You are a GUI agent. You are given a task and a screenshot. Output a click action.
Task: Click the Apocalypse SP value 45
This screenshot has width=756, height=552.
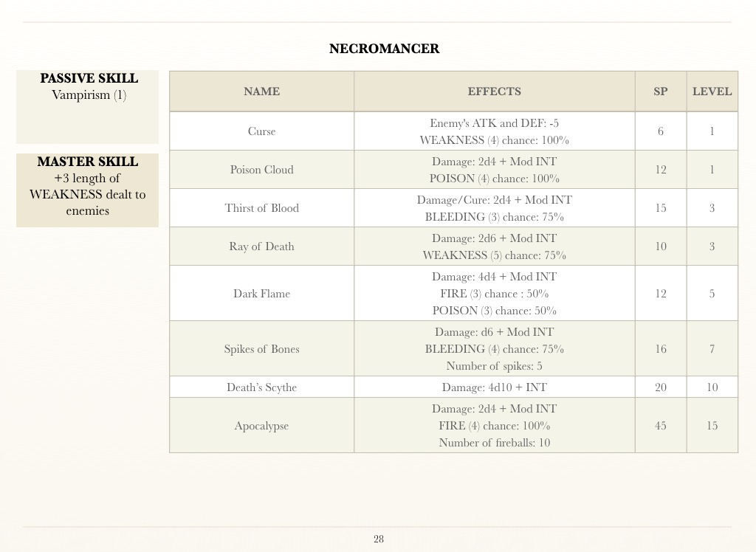coord(660,426)
